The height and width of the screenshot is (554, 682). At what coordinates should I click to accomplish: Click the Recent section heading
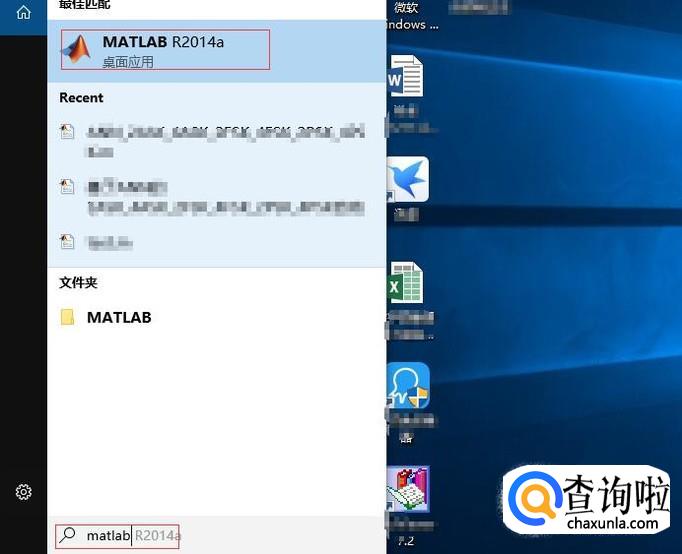point(81,98)
